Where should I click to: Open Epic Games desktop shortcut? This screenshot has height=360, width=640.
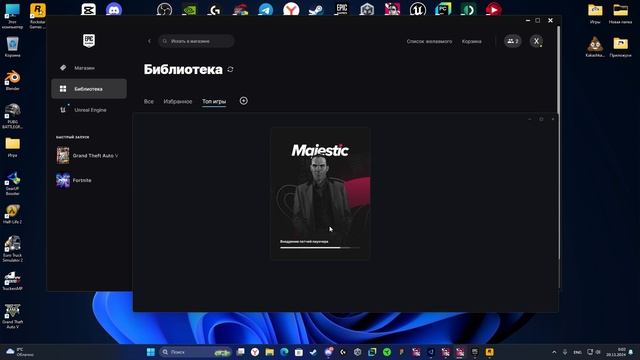tap(342, 9)
